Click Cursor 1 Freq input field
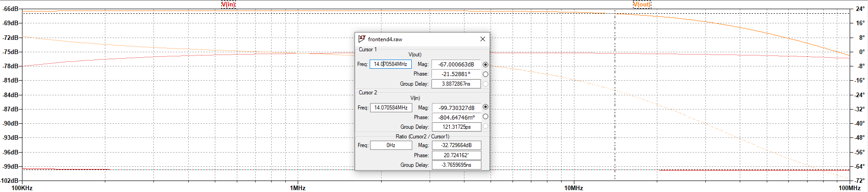 pos(391,64)
